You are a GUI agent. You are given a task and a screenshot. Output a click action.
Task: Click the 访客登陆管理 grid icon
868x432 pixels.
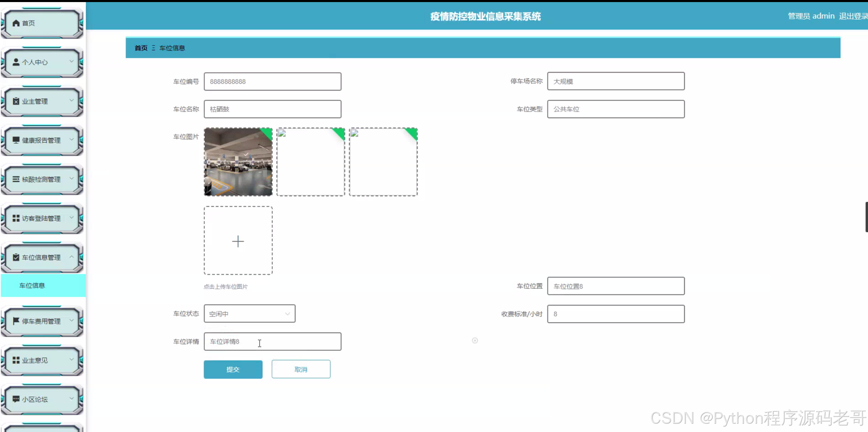click(16, 218)
